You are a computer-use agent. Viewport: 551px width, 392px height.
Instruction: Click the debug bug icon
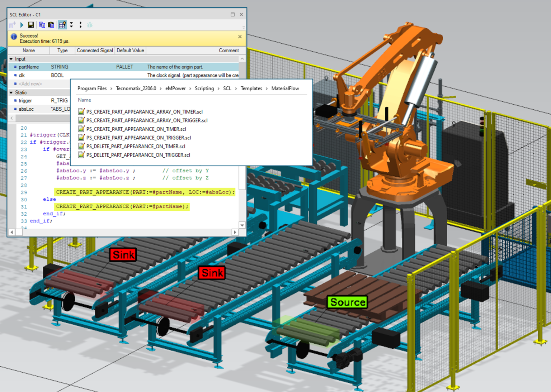pos(90,25)
